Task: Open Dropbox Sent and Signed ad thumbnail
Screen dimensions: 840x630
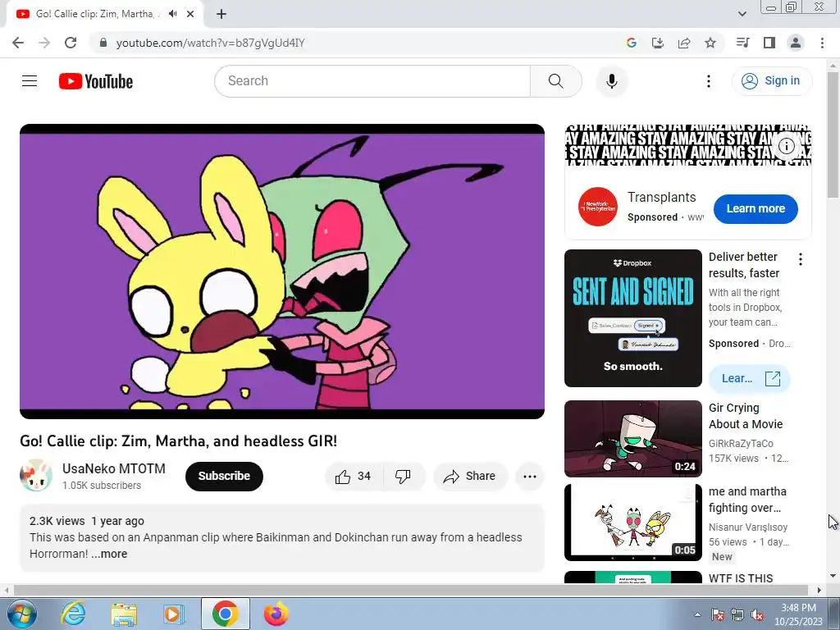Action: [x=632, y=318]
